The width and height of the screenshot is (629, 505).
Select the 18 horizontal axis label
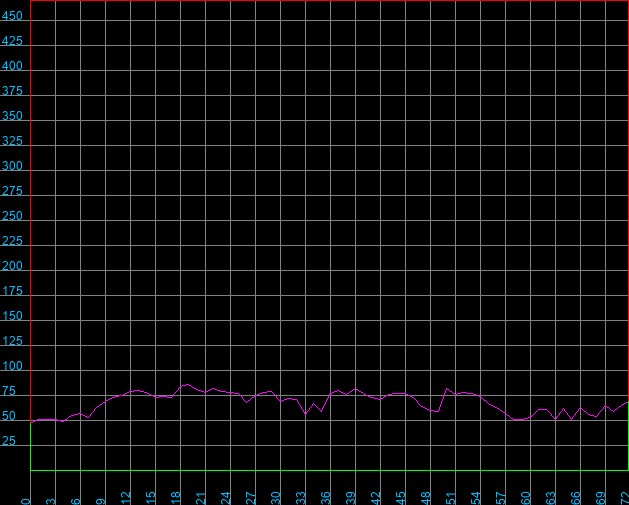175,498
